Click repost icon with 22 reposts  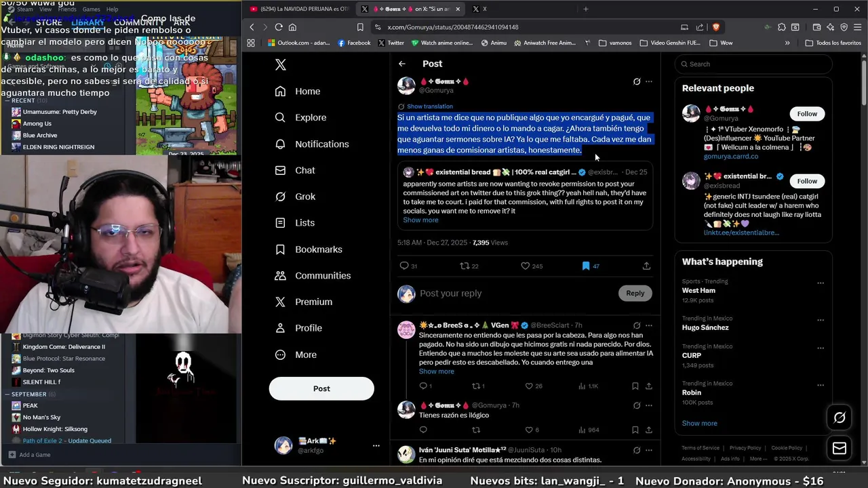tap(465, 266)
